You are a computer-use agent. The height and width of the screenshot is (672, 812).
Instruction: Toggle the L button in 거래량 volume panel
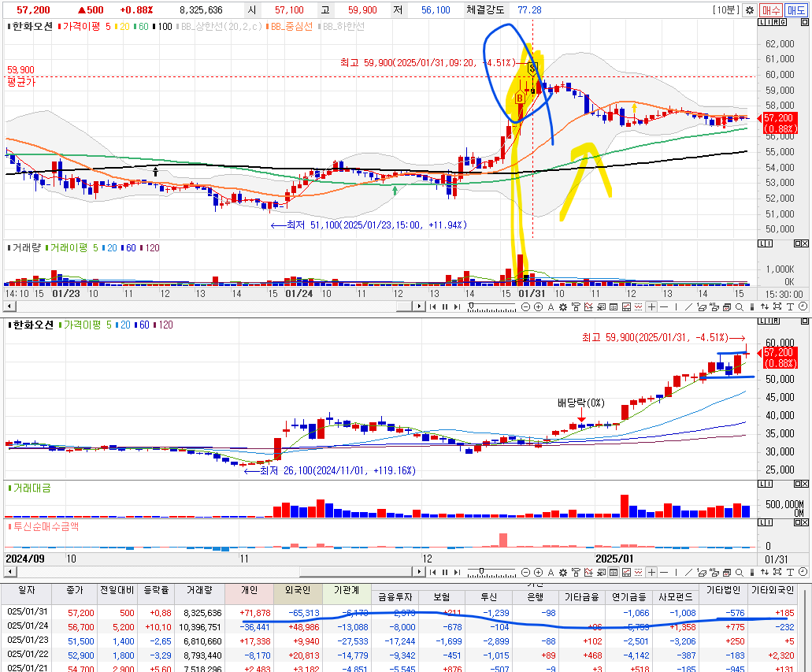click(x=762, y=243)
